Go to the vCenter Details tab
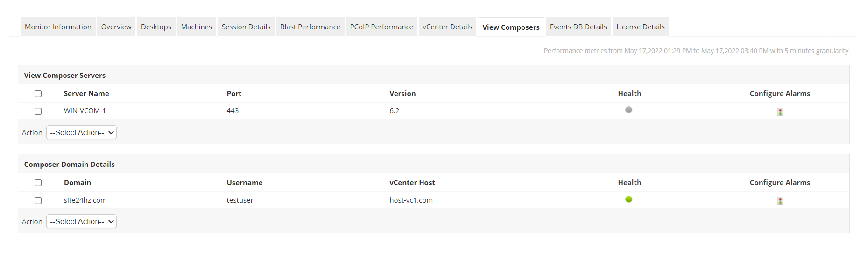Image resolution: width=868 pixels, height=254 pixels. 447,27
